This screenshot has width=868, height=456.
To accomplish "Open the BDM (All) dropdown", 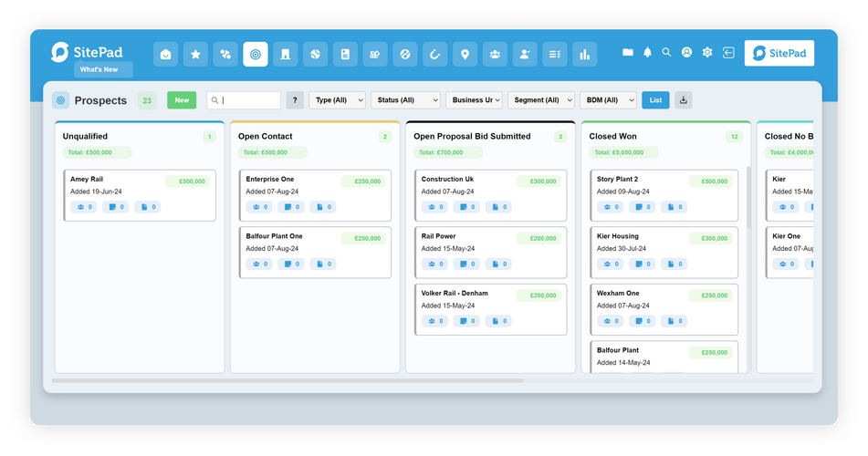I will click(609, 100).
